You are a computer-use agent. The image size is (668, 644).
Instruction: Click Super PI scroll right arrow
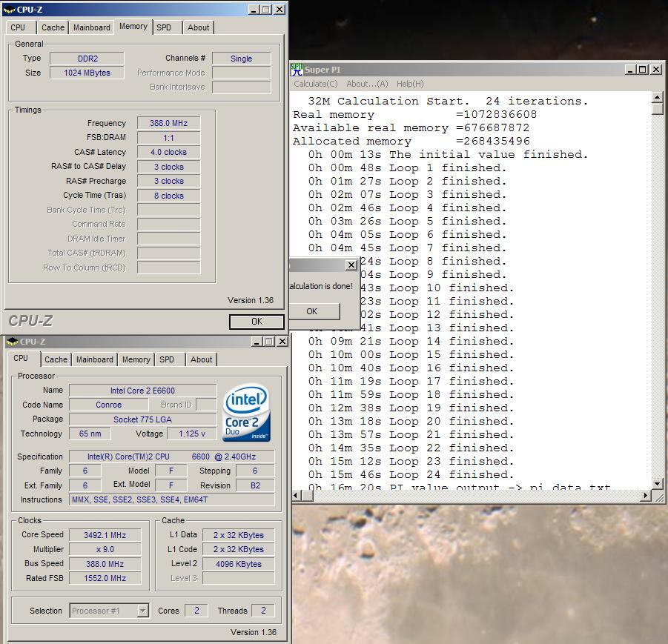coord(646,495)
